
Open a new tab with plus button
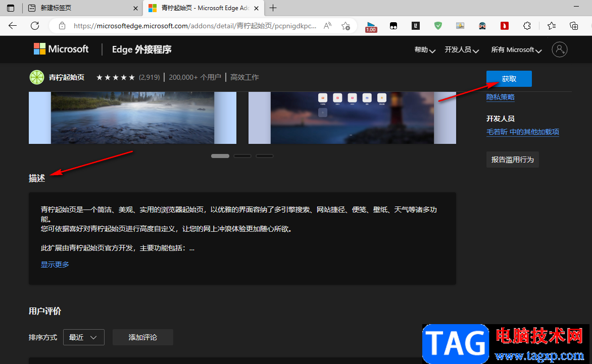(x=273, y=8)
